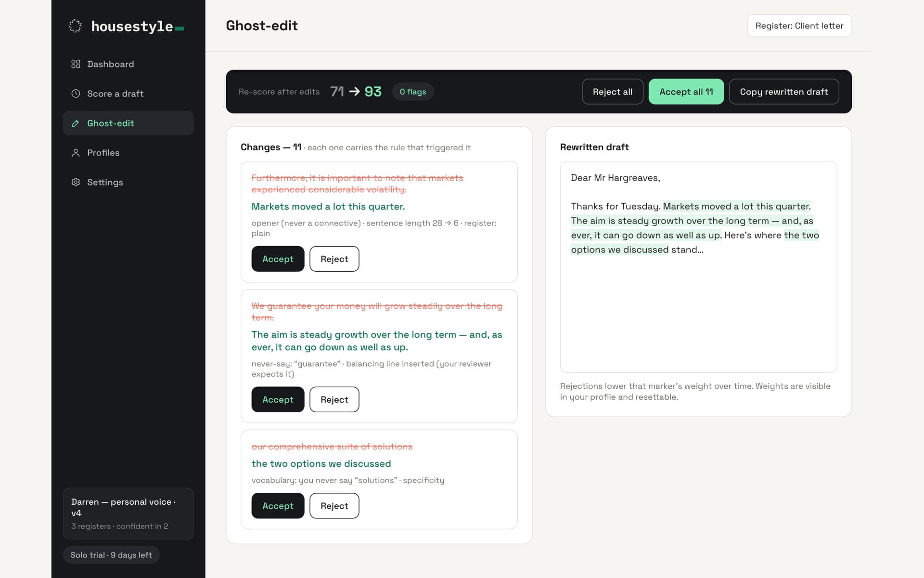Open the Register: Client letter selector
The height and width of the screenshot is (578, 924).
(x=799, y=26)
